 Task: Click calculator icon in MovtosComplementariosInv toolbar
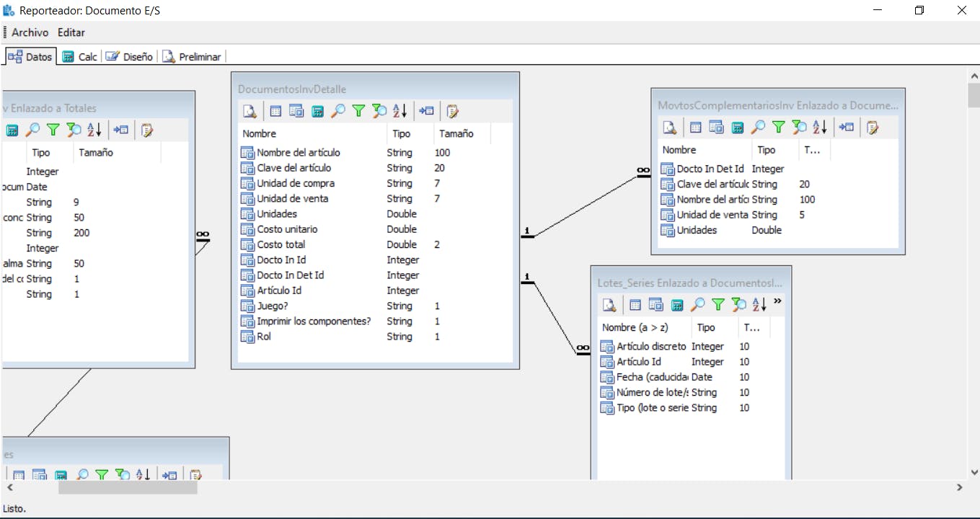point(737,128)
